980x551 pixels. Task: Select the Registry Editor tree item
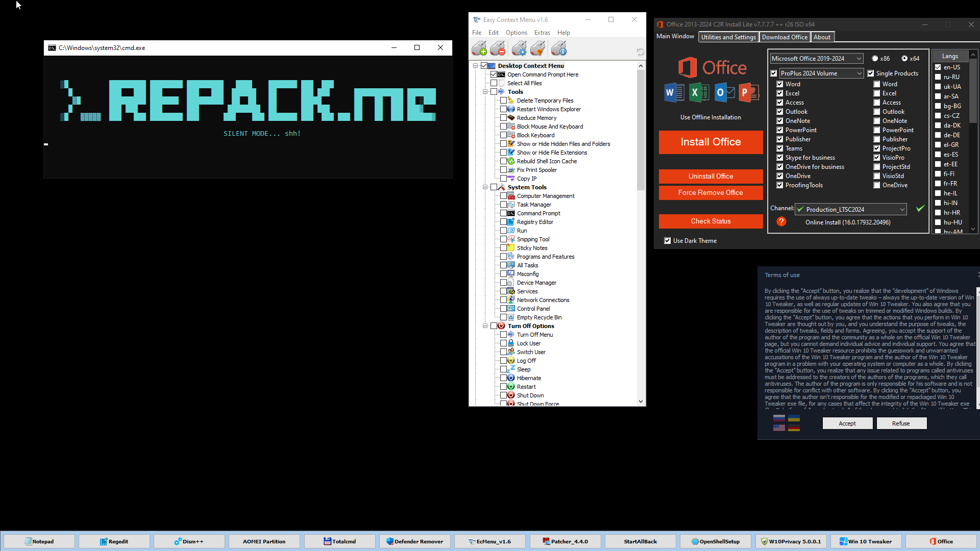tap(534, 222)
